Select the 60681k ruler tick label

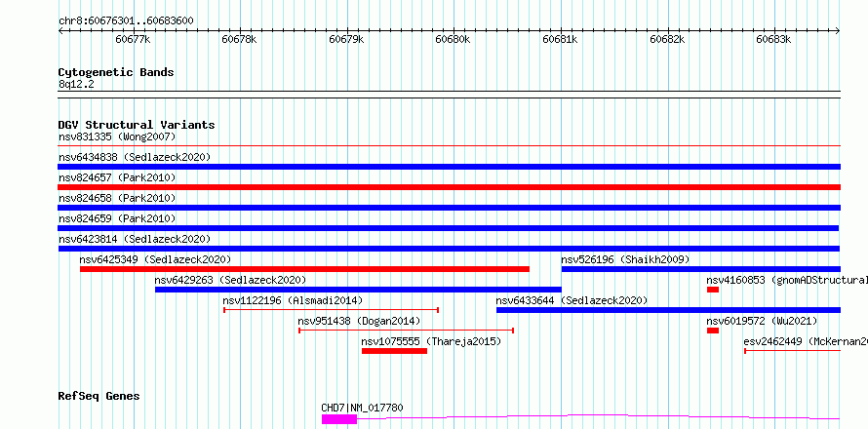coord(560,39)
